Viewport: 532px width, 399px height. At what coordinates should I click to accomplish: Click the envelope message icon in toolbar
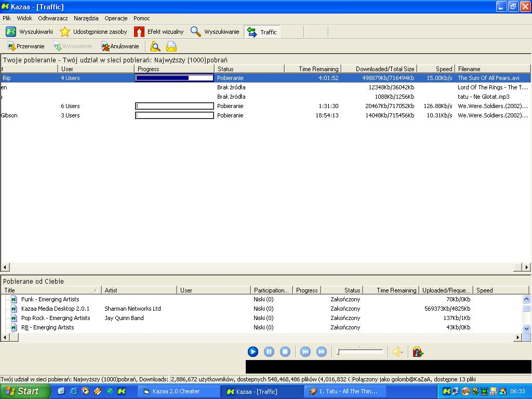point(171,46)
